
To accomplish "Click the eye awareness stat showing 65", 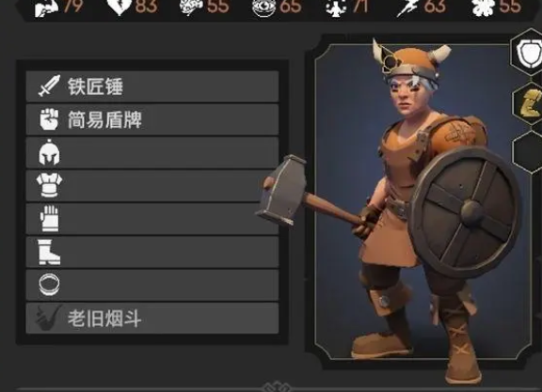I will tap(264, 8).
